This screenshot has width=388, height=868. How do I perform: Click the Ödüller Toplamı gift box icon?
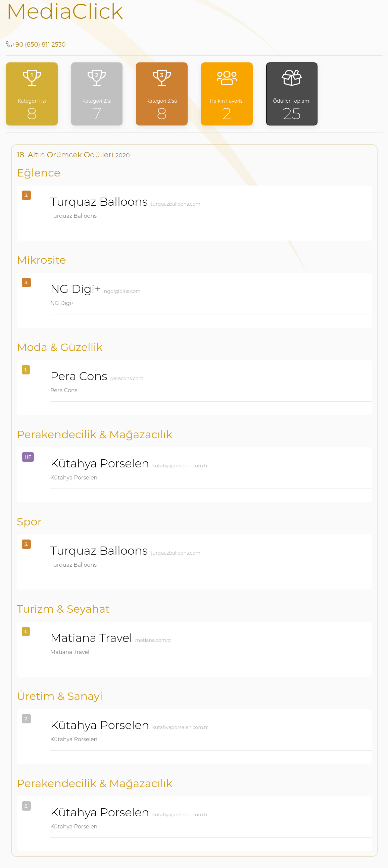(x=292, y=78)
